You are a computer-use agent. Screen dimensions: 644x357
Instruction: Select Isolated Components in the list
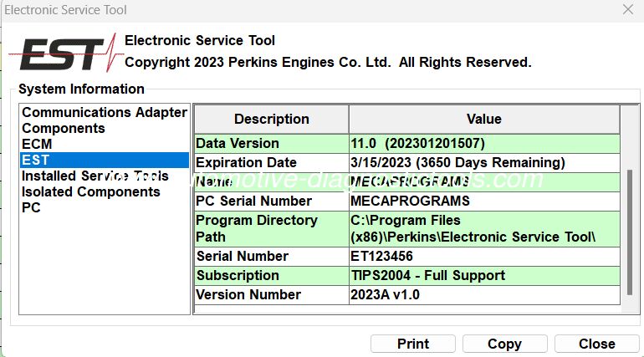pyautogui.click(x=90, y=191)
